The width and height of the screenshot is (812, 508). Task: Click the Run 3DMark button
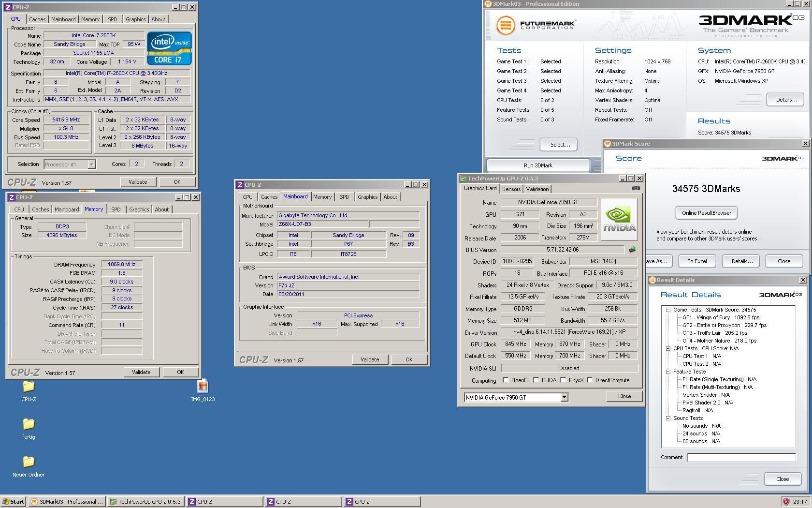coord(538,165)
